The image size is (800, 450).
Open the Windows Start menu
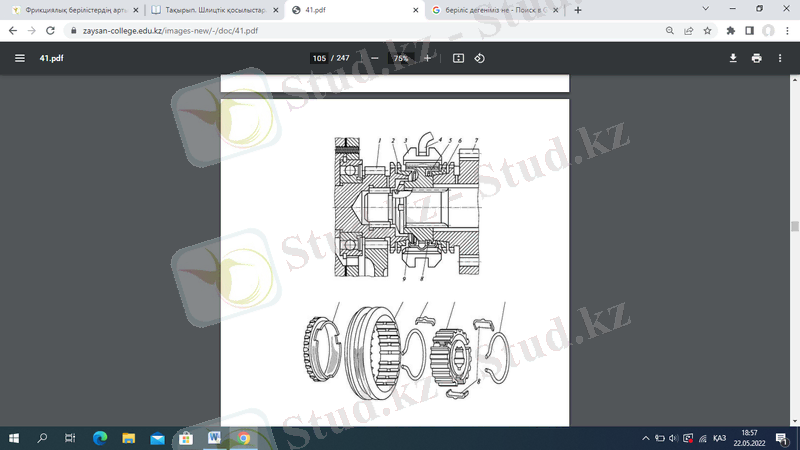[x=14, y=438]
